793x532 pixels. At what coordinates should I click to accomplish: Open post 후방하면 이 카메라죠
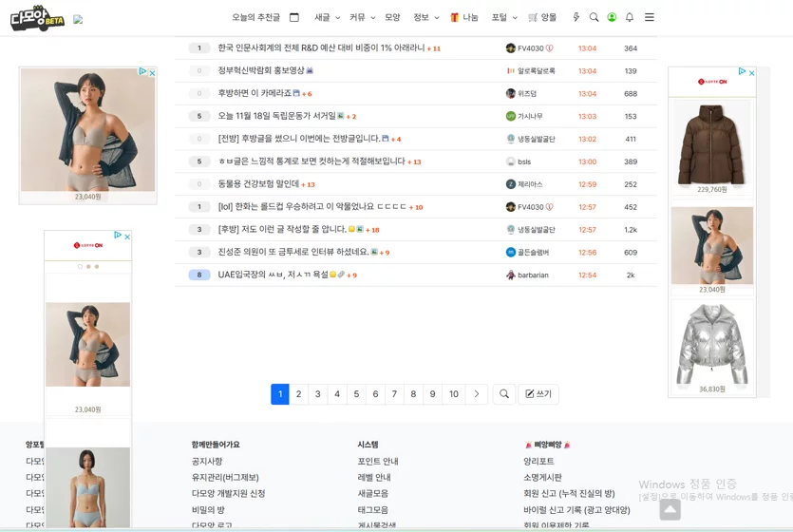point(255,93)
